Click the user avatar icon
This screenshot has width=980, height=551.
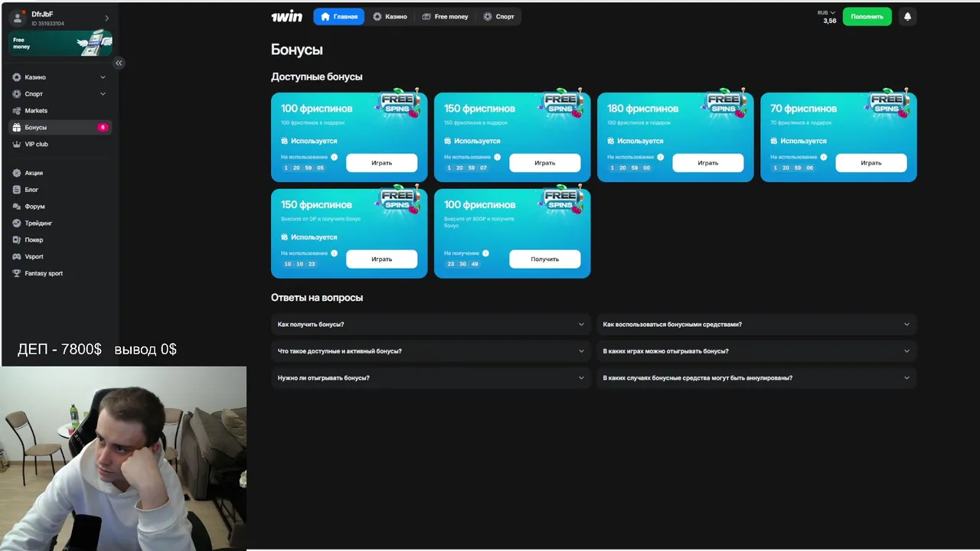tap(18, 17)
